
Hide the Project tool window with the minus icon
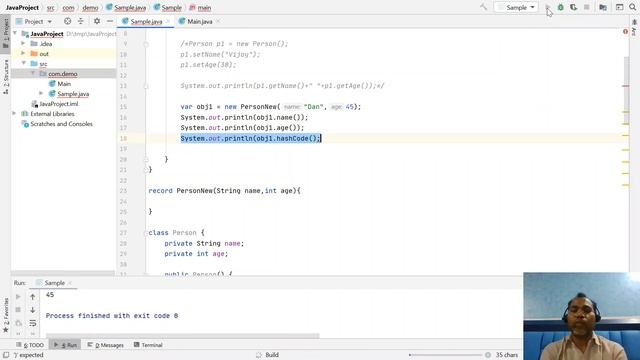pyautogui.click(x=110, y=21)
